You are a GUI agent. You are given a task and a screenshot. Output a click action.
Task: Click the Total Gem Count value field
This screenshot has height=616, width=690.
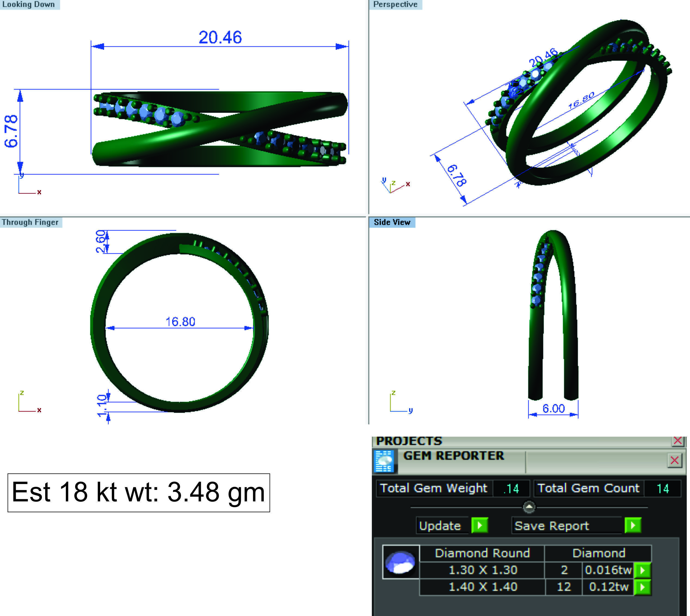pyautogui.click(x=662, y=488)
